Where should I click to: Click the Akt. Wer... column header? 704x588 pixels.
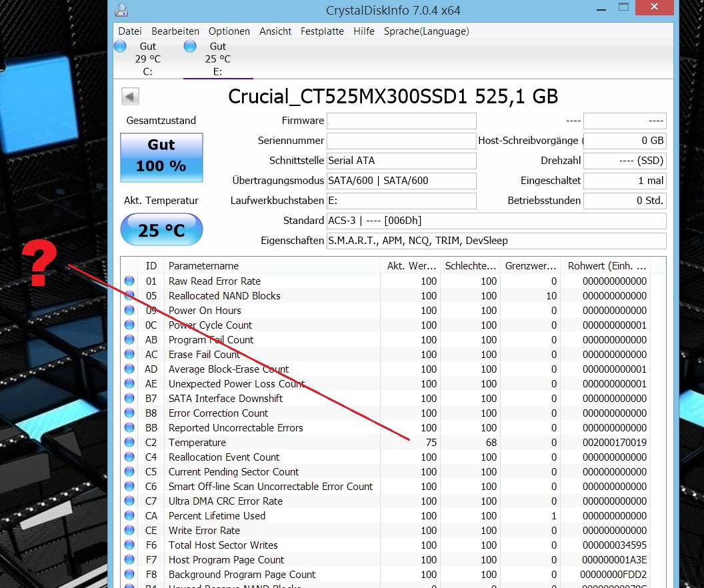[411, 266]
